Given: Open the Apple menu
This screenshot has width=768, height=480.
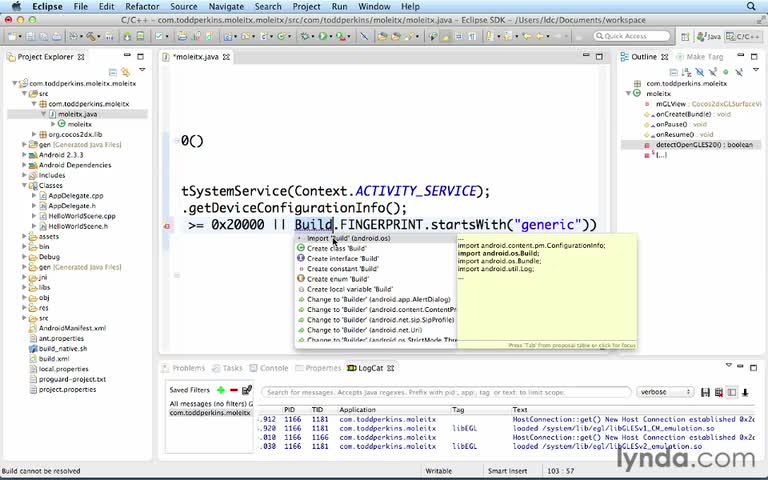Looking at the screenshot, I should click(x=16, y=6).
